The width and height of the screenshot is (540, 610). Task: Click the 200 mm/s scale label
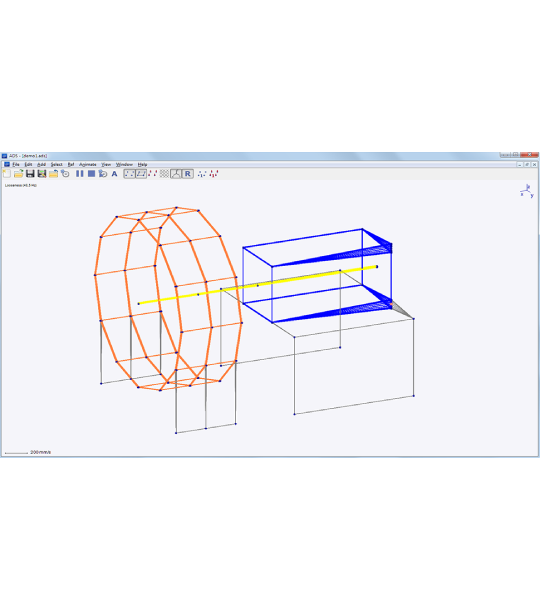40,452
